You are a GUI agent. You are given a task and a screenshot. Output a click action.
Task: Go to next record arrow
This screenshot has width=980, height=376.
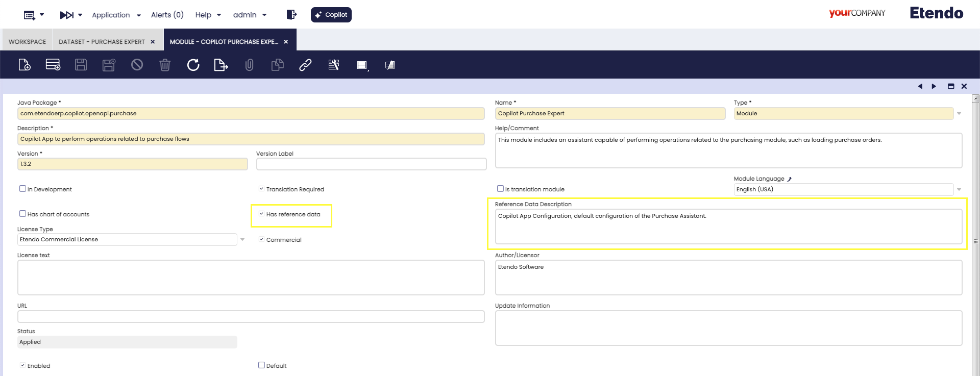[934, 86]
